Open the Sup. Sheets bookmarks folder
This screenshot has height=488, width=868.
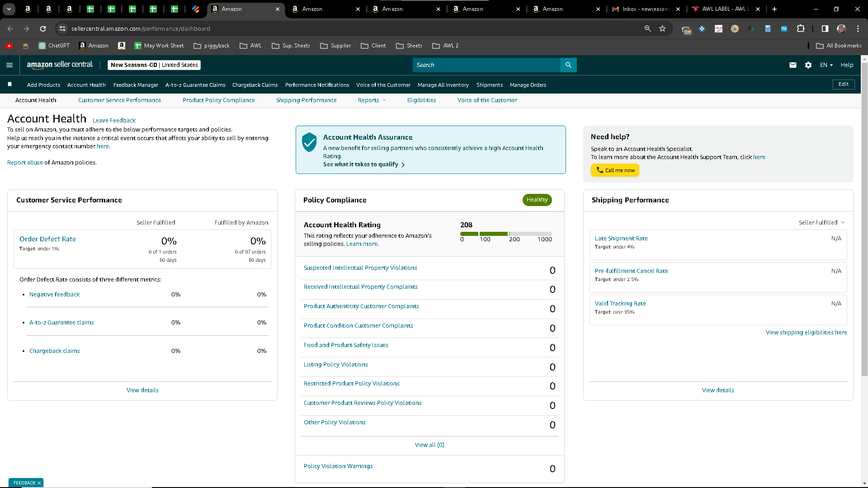click(291, 46)
